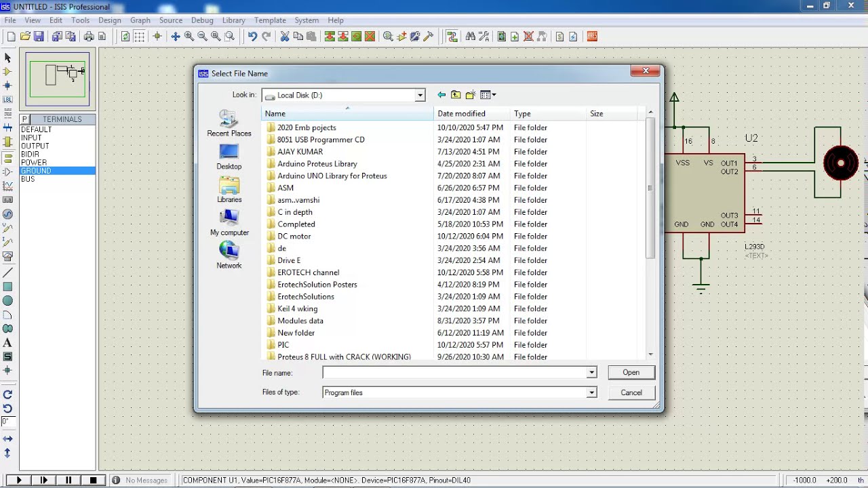Viewport: 868px width, 488px height.
Task: Click the Up One Level folder icon
Action: (x=456, y=95)
